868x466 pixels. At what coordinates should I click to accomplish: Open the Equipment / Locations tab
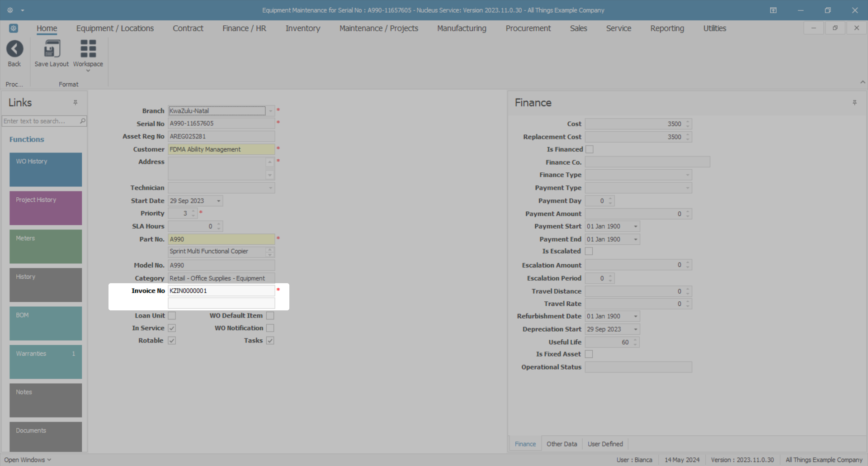point(115,29)
